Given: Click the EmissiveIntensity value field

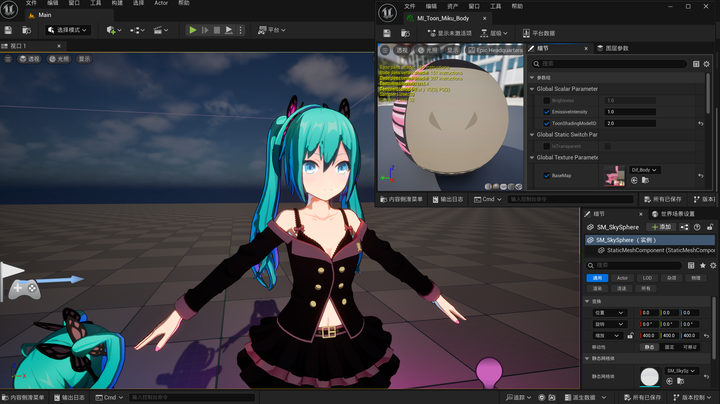Looking at the screenshot, I should point(630,112).
